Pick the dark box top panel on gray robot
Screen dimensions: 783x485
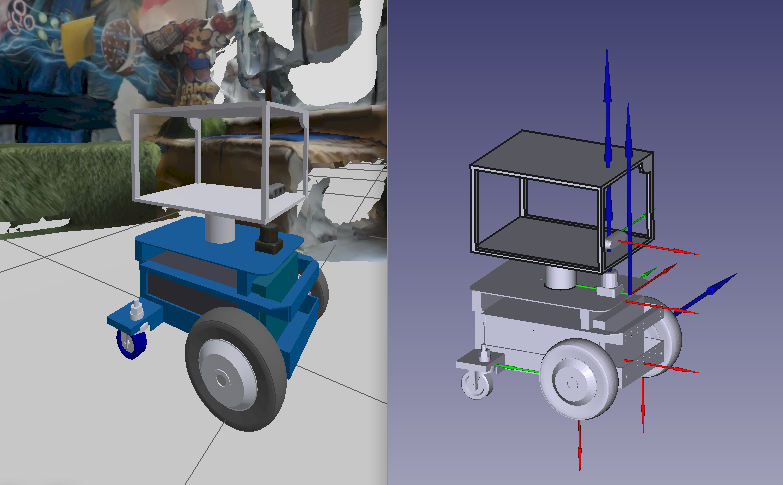[x=562, y=159]
